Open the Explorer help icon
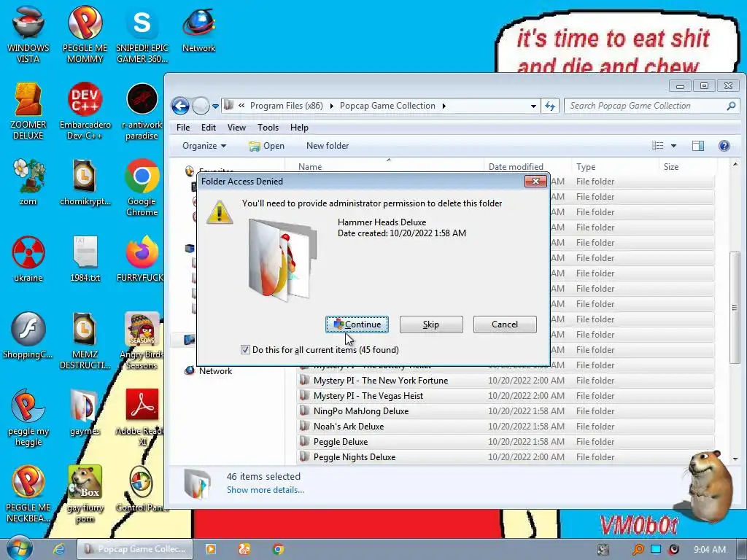 point(724,146)
